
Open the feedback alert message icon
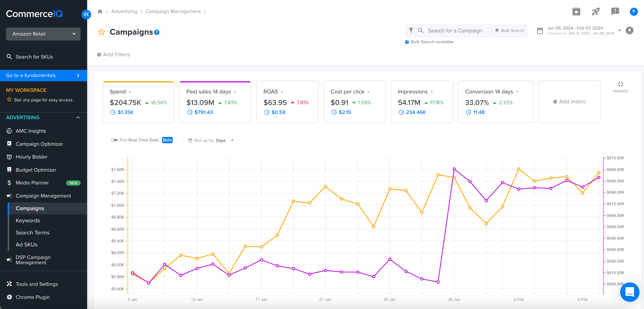[615, 11]
